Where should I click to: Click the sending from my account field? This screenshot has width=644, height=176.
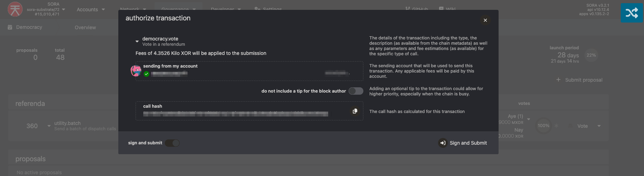249,71
